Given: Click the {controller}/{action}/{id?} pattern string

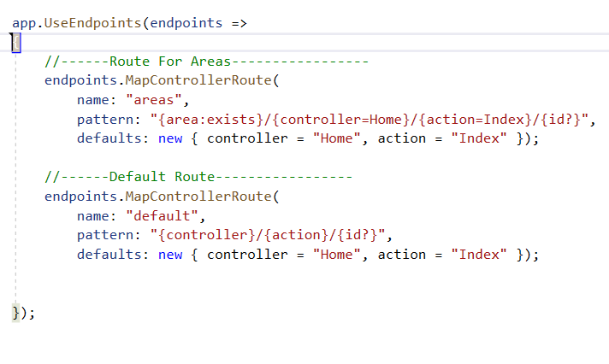Looking at the screenshot, I should [x=268, y=235].
